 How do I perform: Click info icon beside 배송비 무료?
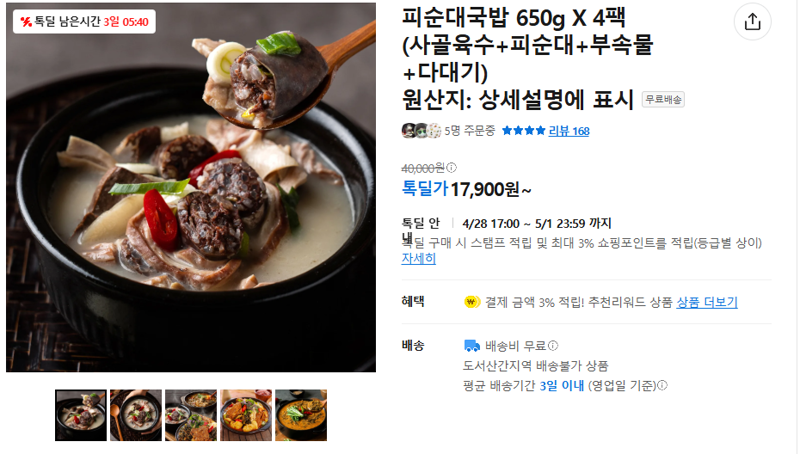pyautogui.click(x=553, y=346)
